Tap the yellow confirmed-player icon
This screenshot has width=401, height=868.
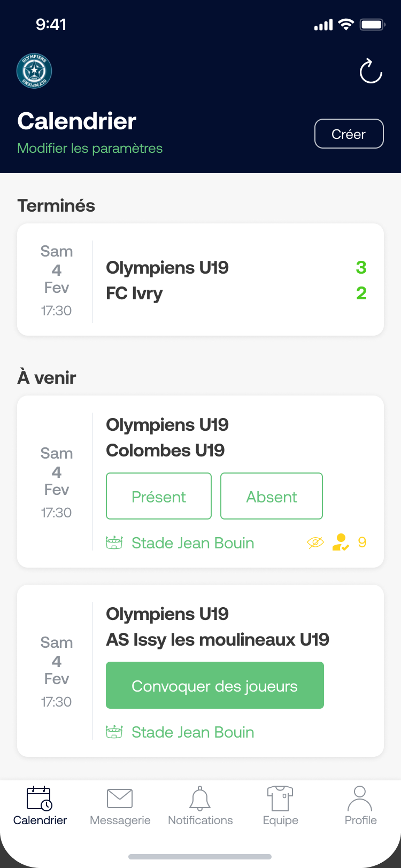pos(341,542)
